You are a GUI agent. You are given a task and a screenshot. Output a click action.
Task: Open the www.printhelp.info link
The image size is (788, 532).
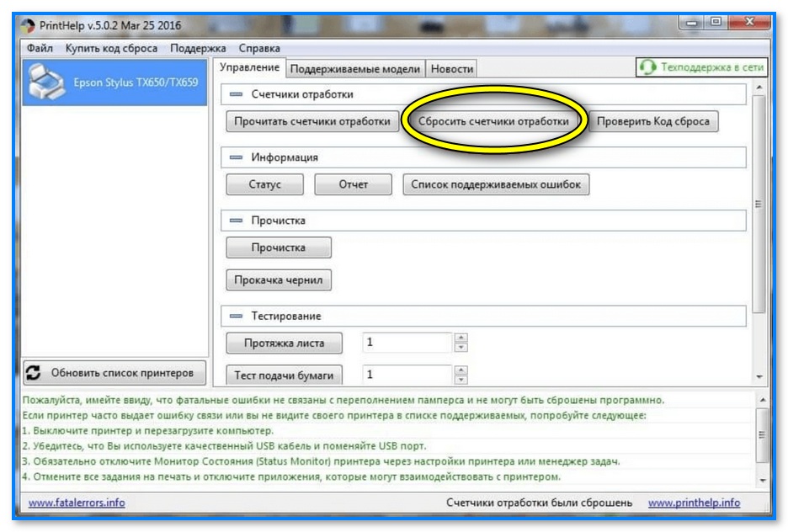point(694,503)
